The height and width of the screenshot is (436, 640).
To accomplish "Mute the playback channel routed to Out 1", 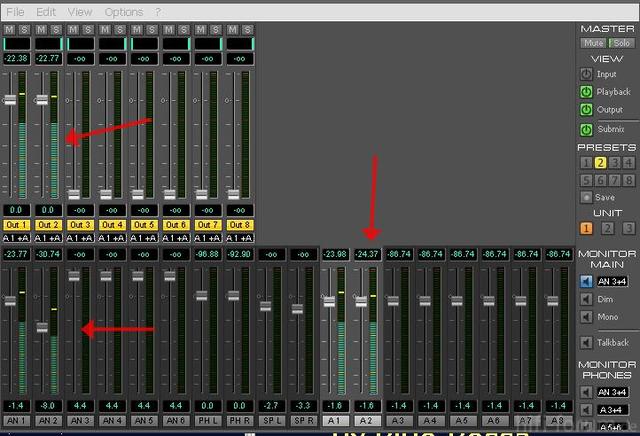I will pyautogui.click(x=9, y=29).
